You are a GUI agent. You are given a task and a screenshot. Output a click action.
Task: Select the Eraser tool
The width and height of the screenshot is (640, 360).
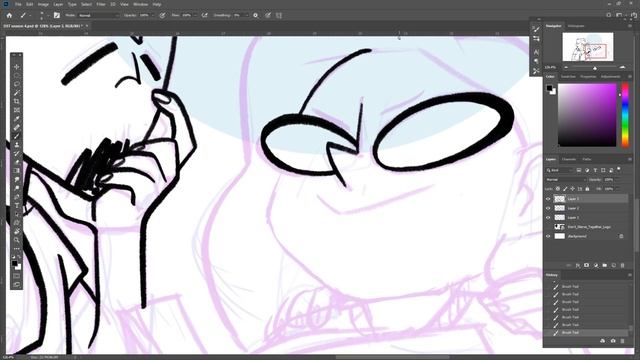click(17, 162)
